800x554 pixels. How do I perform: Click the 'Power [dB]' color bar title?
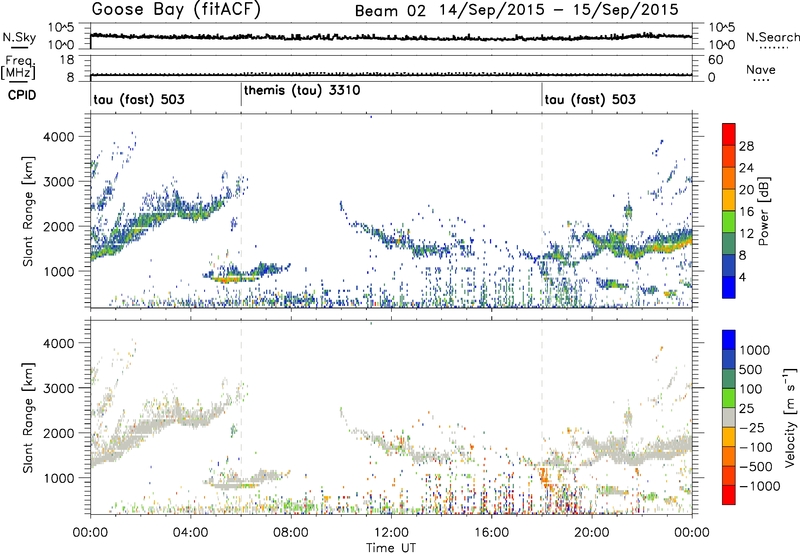763,211
